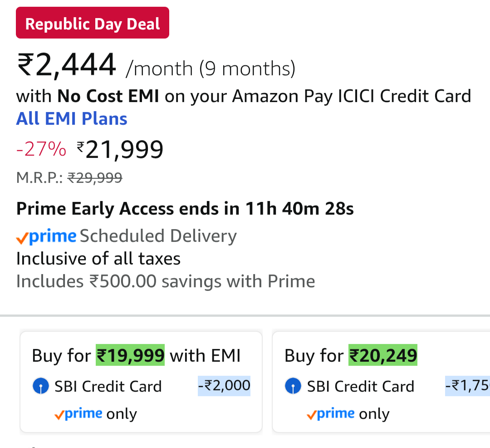Select the highlighted ₹20,249 price
Screen dimensions: 490x448
coord(382,355)
